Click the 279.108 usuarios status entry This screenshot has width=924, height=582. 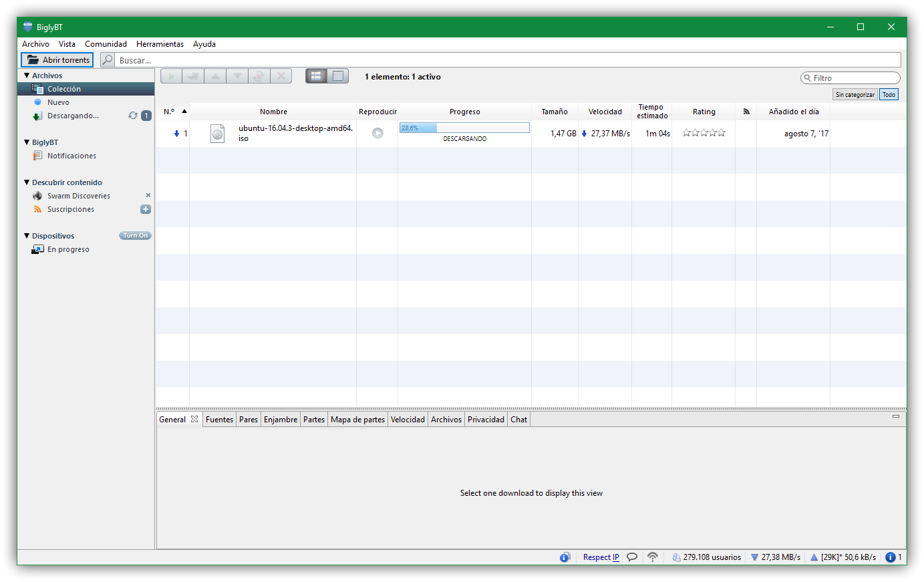706,557
